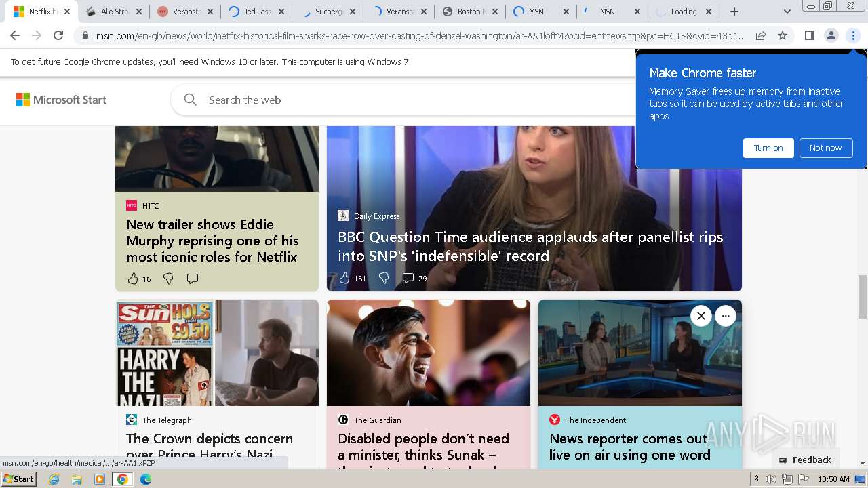Screen dimensions: 868x488
Task: Switch to the Loading tab
Action: tap(684, 12)
